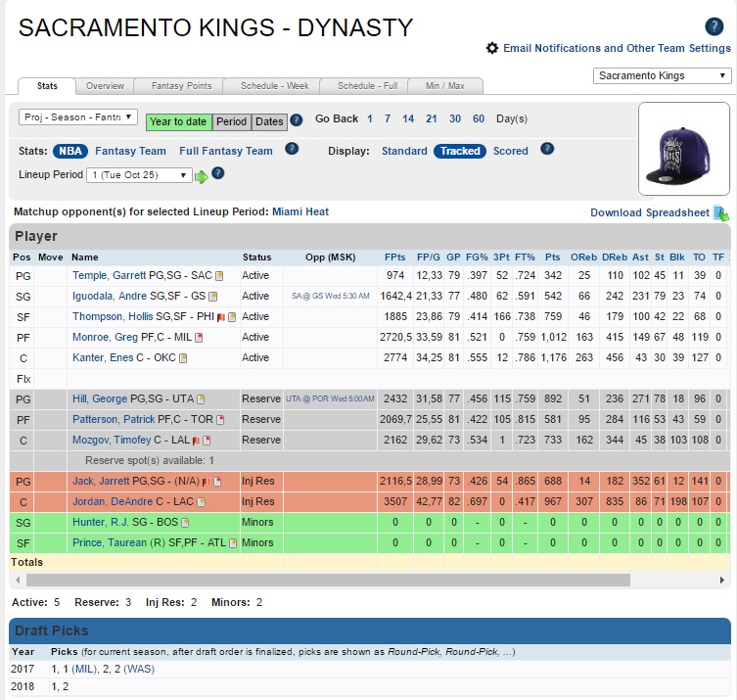The height and width of the screenshot is (700, 737).
Task: Select the Period toggle button
Action: [231, 121]
